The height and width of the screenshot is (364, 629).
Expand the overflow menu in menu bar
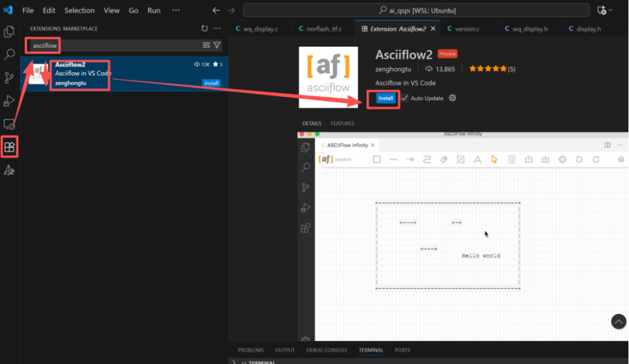176,10
